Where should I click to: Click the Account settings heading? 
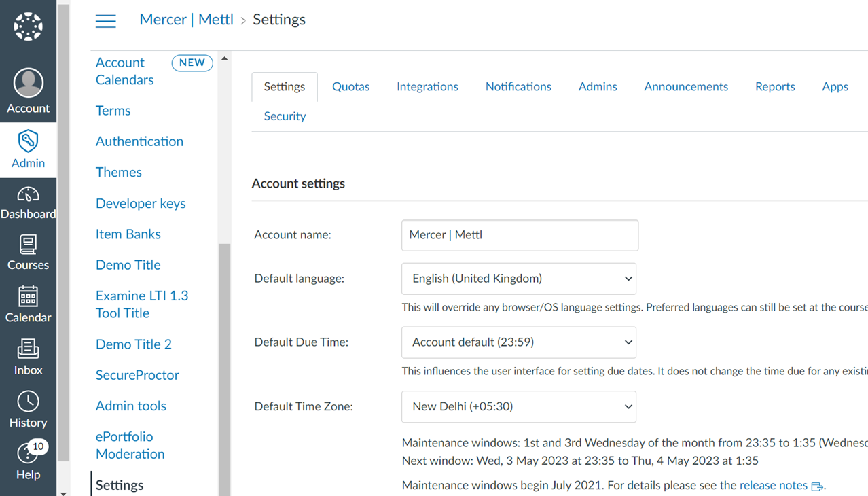(x=298, y=183)
